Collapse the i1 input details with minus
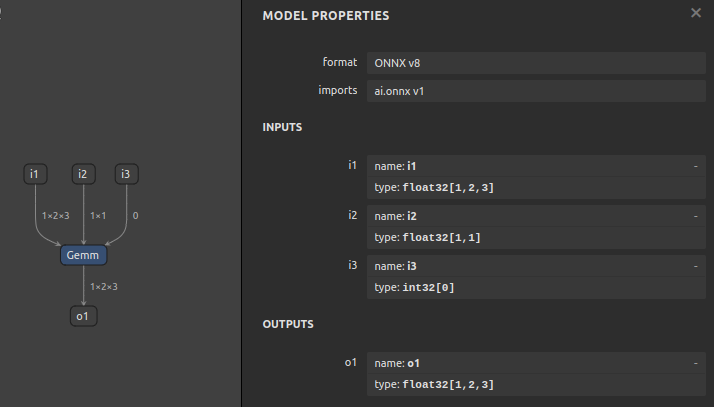This screenshot has height=407, width=714. pyautogui.click(x=695, y=165)
